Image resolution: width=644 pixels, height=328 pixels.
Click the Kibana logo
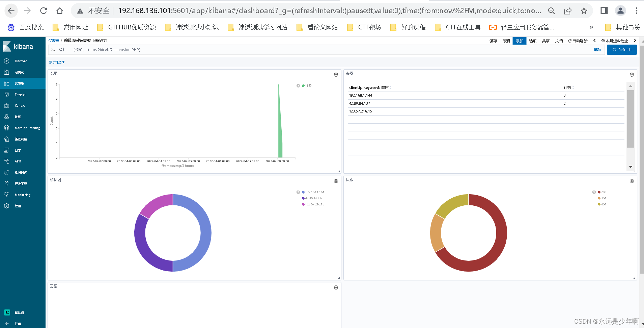pos(18,46)
